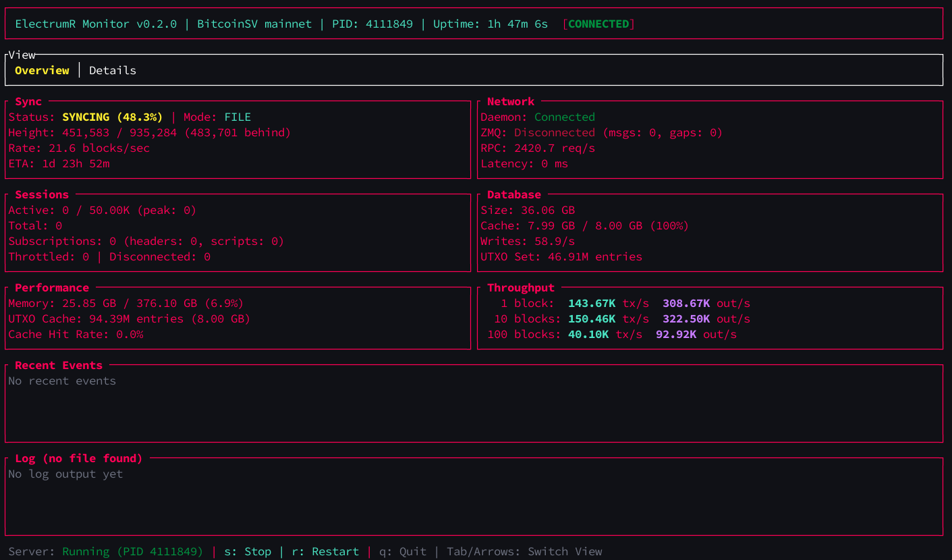Click the Performance panel header

click(51, 287)
